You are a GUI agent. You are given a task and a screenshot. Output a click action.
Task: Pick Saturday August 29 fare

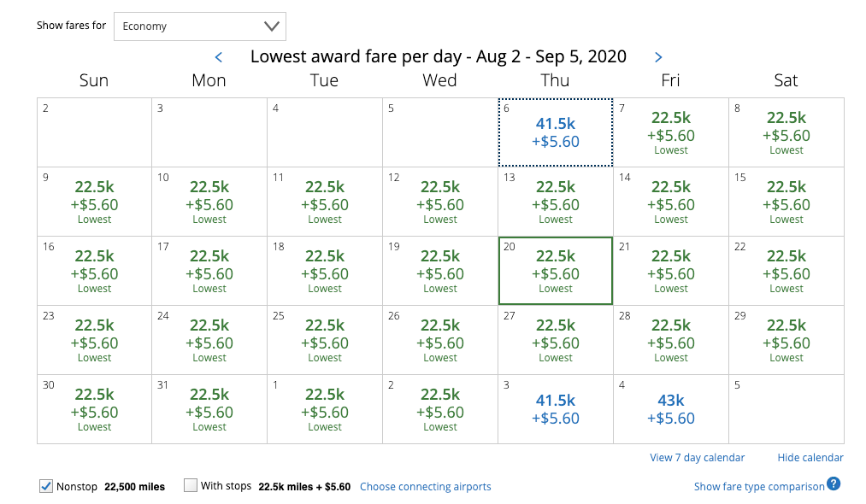point(786,340)
